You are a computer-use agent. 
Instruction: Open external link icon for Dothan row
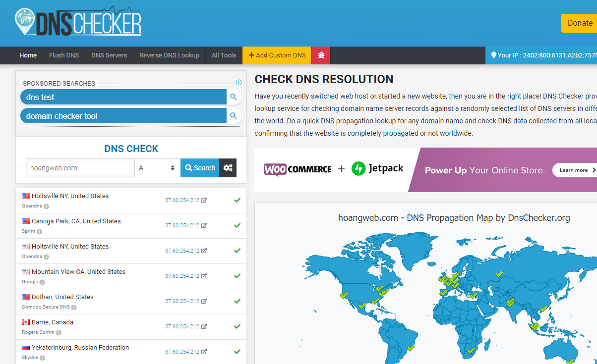(204, 301)
